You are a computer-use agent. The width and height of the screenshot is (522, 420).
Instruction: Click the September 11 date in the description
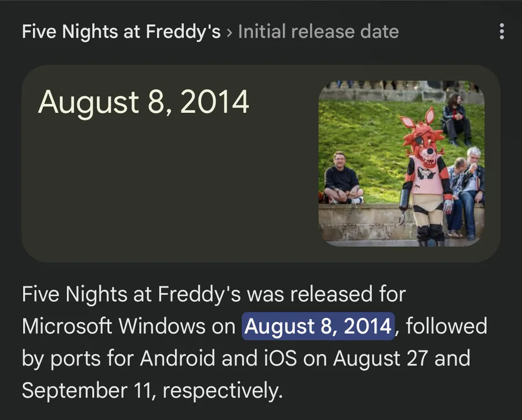(x=87, y=390)
